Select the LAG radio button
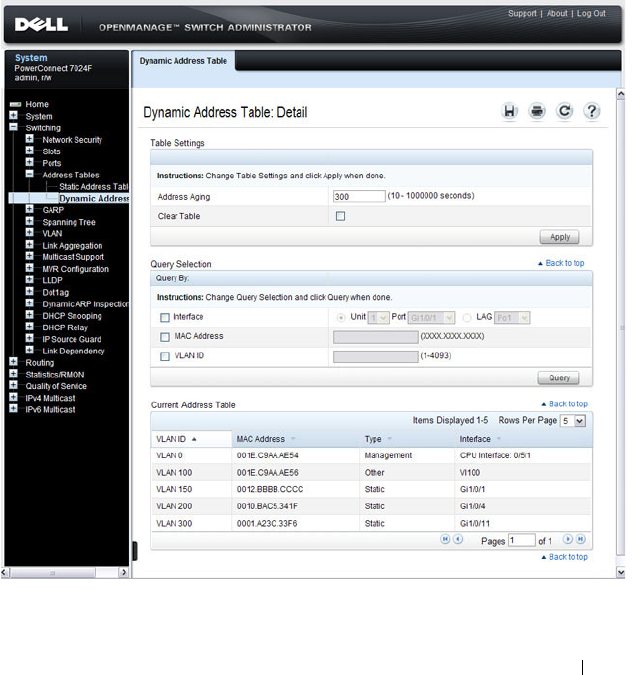 (x=467, y=318)
